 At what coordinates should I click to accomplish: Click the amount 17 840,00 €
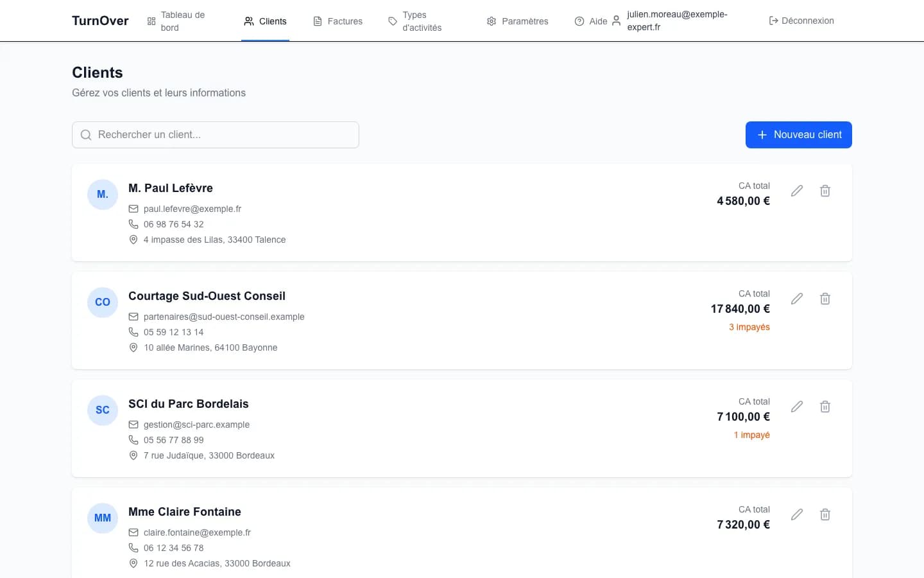point(740,309)
